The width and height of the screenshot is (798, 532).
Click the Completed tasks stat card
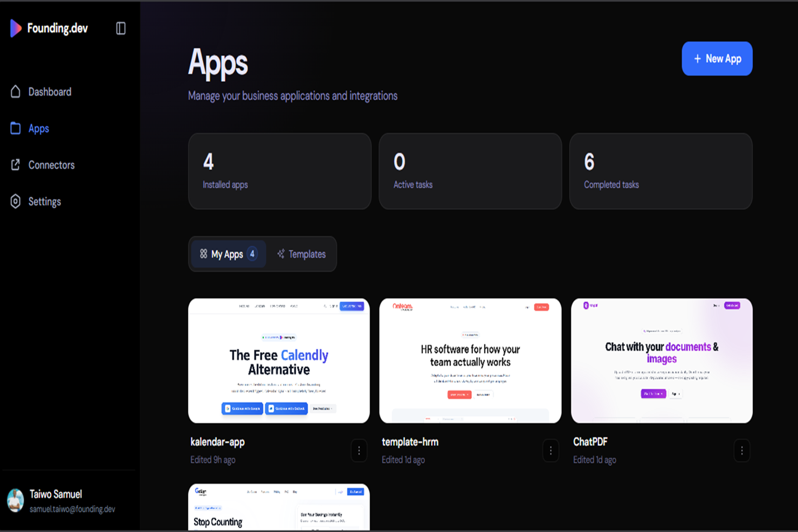pyautogui.click(x=661, y=171)
